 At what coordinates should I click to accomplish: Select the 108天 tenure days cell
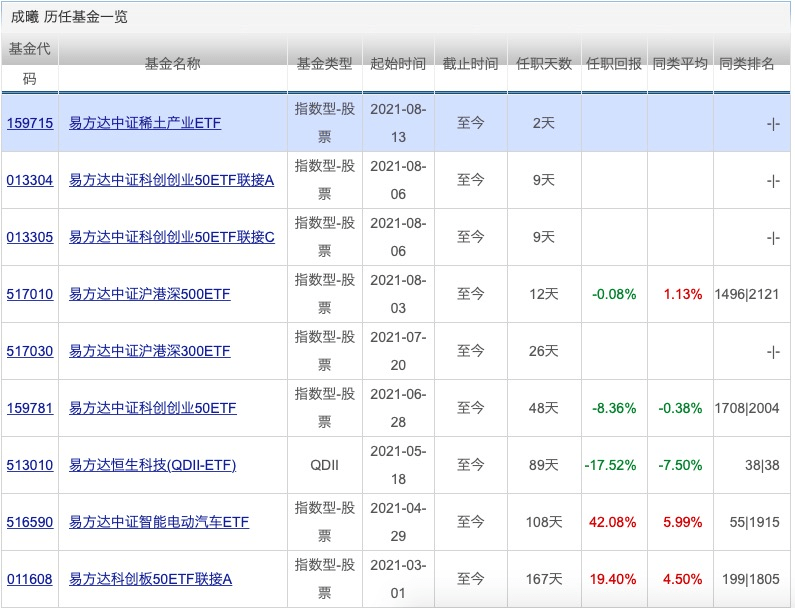coord(544,522)
